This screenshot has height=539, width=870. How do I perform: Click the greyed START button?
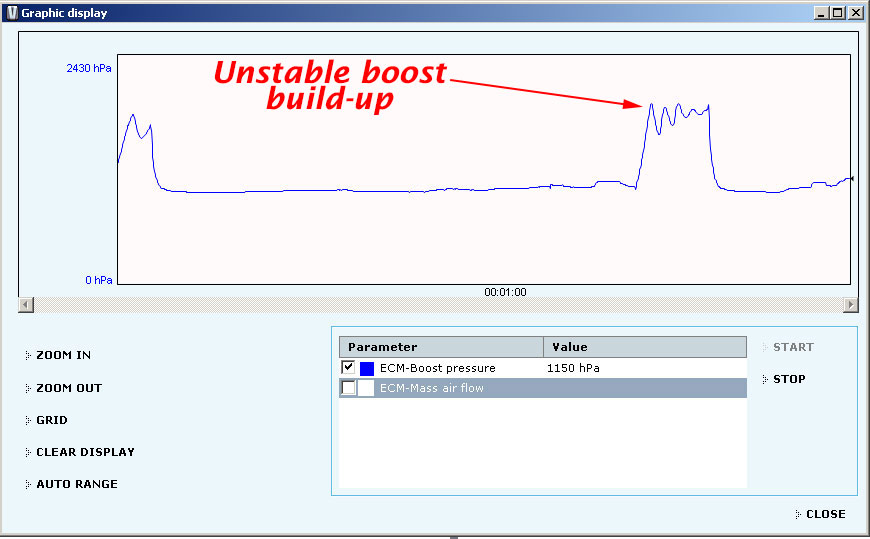click(788, 347)
